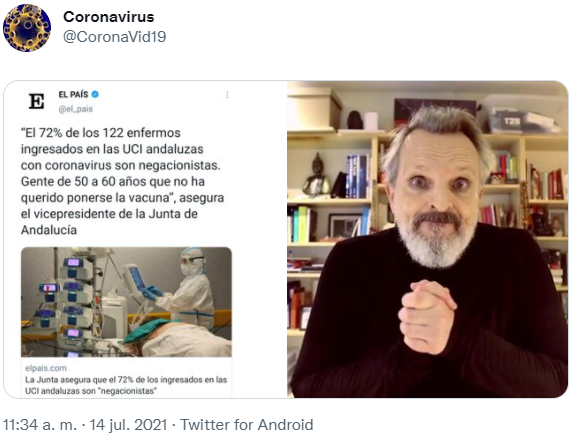Click the tweet timestamp 11:34 a. m.

40,425
